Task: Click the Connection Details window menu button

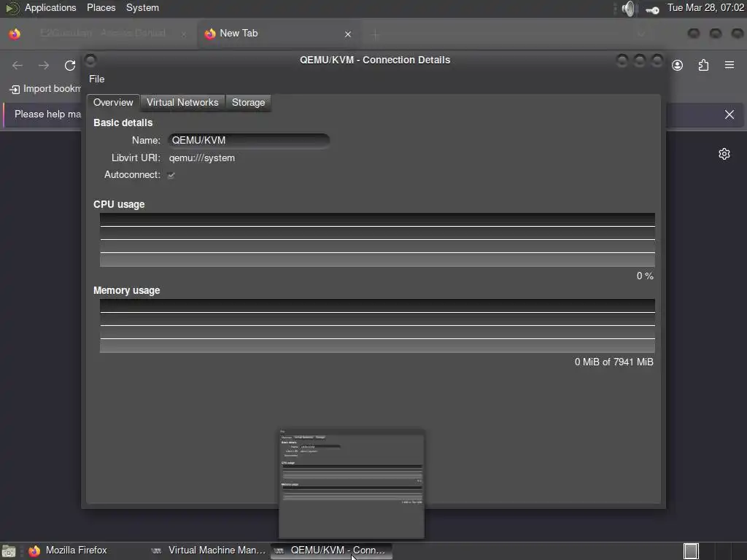Action: (x=90, y=60)
